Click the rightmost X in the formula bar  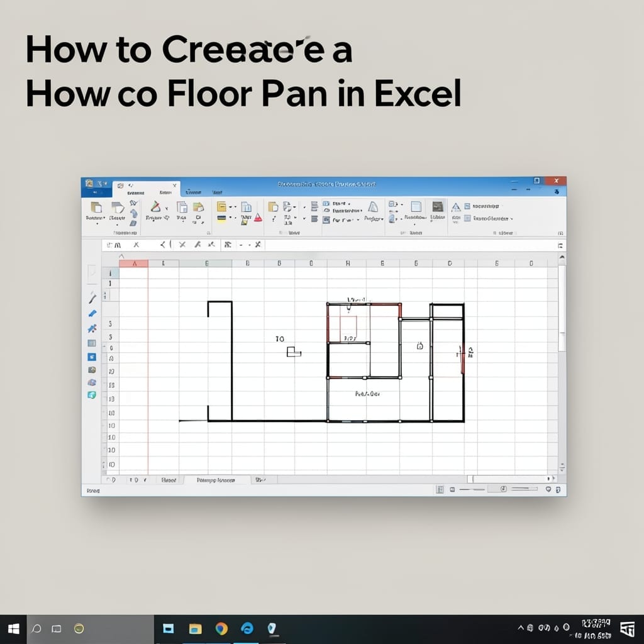[257, 245]
